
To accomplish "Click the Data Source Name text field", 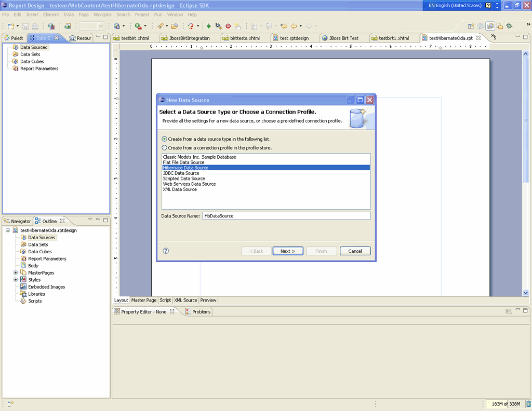I will tap(286, 216).
